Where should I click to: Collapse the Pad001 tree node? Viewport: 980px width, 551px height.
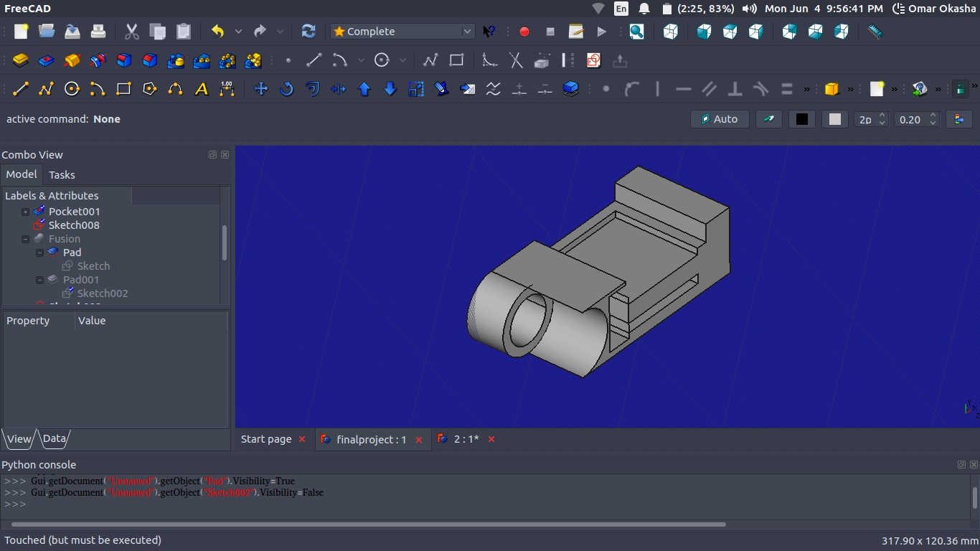coord(39,280)
